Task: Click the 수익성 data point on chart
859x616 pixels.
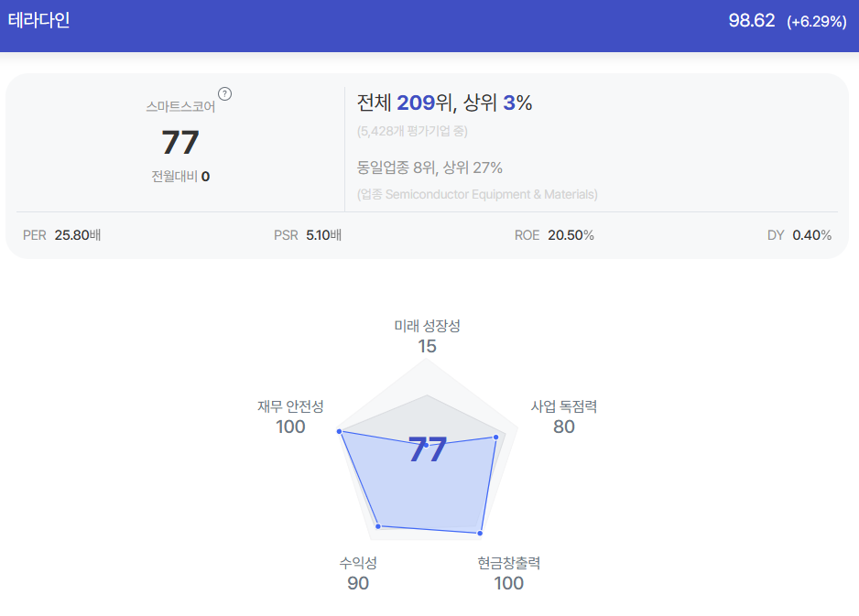Action: point(378,526)
